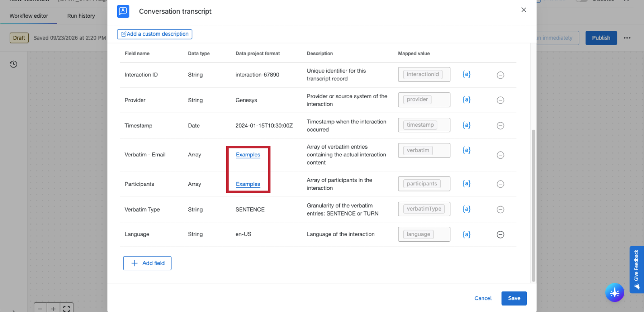Screen dimensions: 644x312
Task: View Examples for Verbatim - Email
Action: pyautogui.click(x=248, y=155)
